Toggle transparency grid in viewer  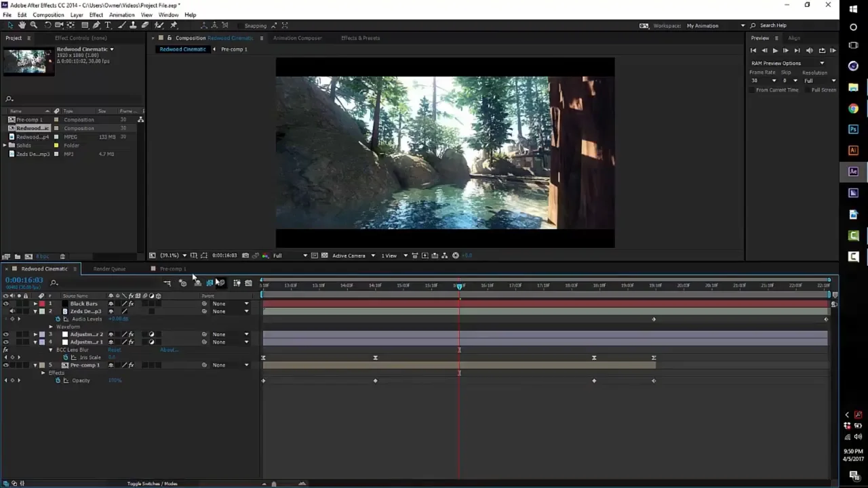(x=324, y=256)
